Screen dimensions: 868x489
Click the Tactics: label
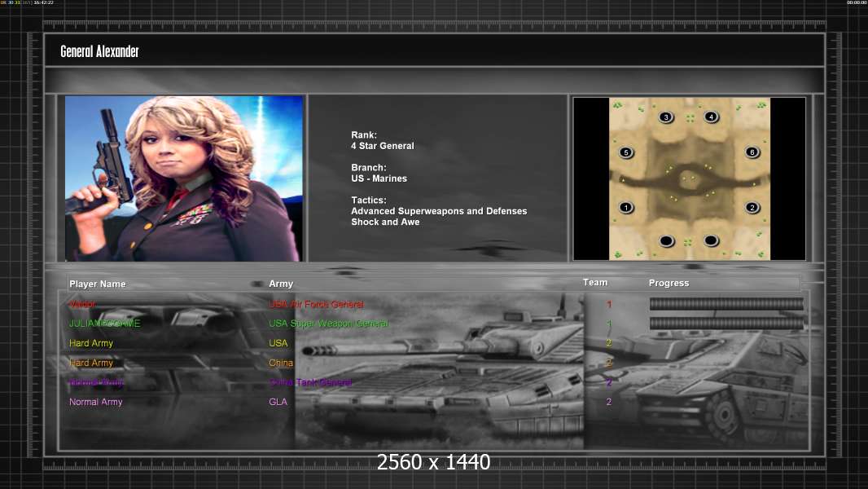pyautogui.click(x=369, y=200)
